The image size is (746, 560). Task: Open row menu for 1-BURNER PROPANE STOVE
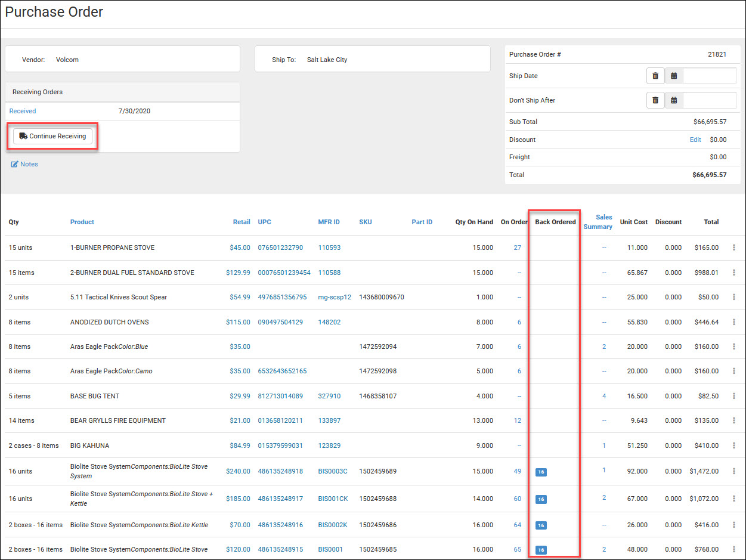pyautogui.click(x=734, y=247)
